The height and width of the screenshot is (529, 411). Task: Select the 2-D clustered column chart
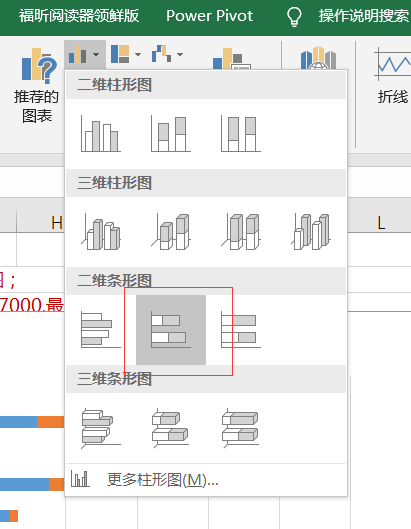(x=101, y=134)
